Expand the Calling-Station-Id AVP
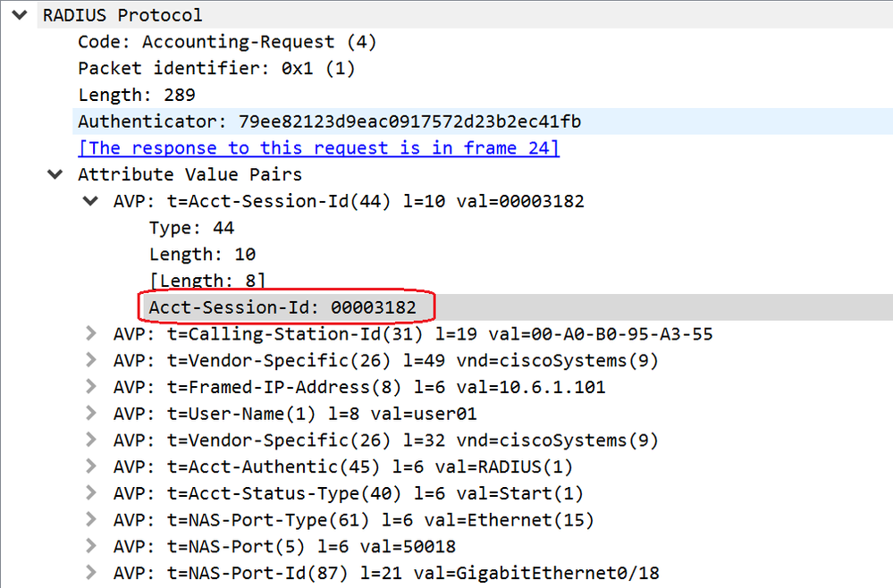893x588 pixels. click(x=90, y=333)
